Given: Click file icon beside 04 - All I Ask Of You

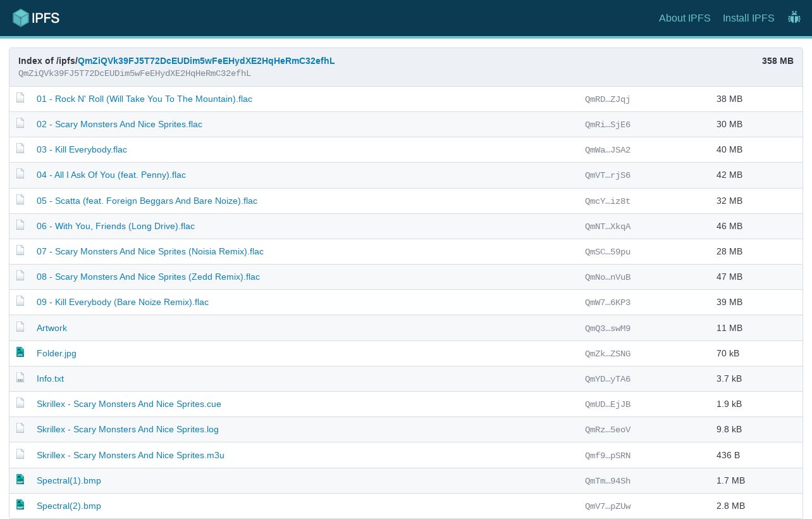Looking at the screenshot, I should coord(20,174).
